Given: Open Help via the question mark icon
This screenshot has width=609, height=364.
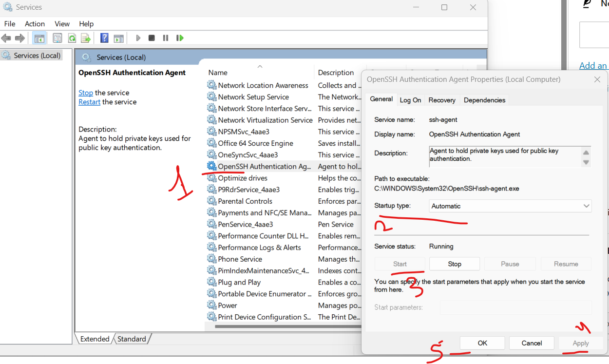Looking at the screenshot, I should pos(103,38).
